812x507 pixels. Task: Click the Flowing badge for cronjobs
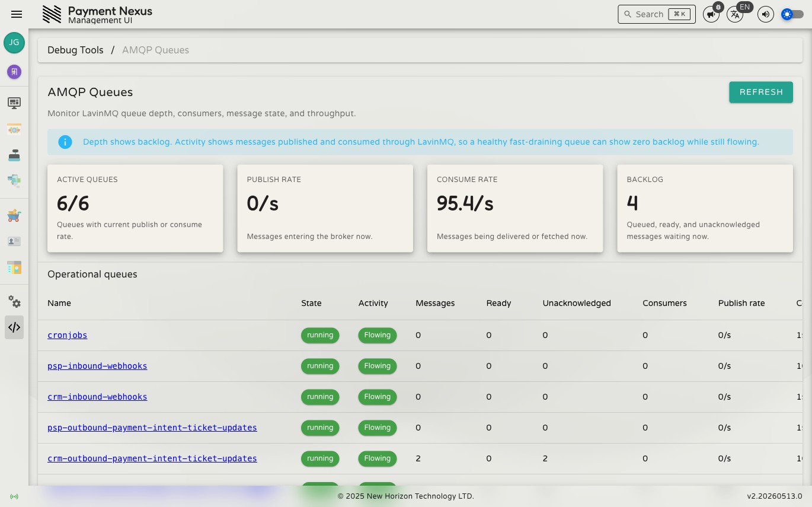pyautogui.click(x=378, y=335)
